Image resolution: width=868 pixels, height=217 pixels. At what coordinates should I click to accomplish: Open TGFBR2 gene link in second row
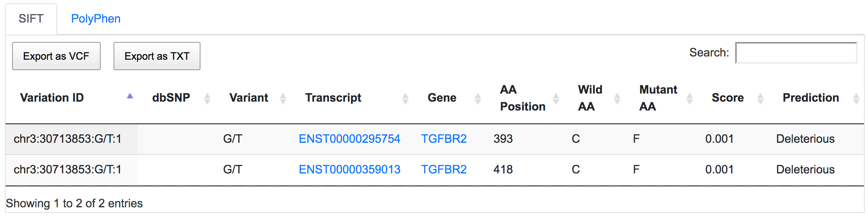[x=444, y=169]
